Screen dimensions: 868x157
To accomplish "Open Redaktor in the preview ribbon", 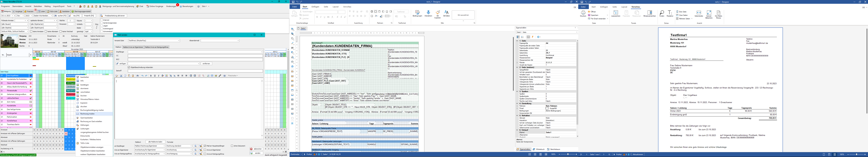I will click(670, 14).
